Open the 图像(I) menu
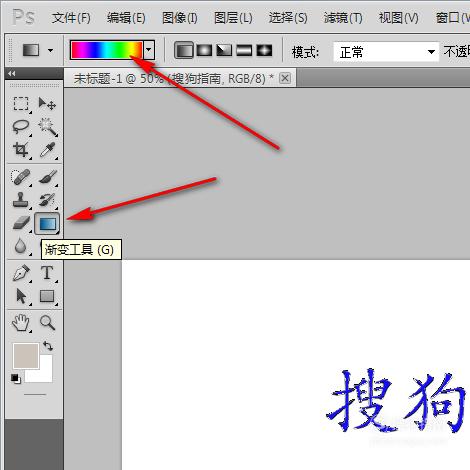Image resolution: width=470 pixels, height=470 pixels. pos(179,17)
